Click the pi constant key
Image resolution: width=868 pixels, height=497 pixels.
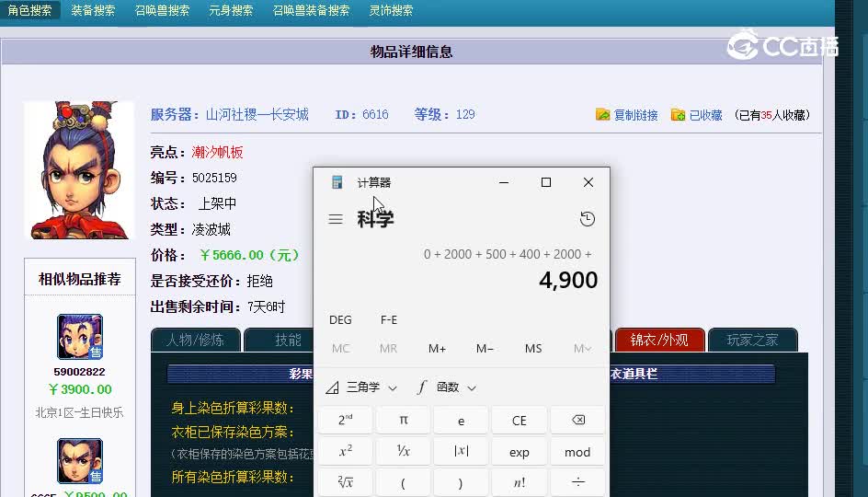403,420
